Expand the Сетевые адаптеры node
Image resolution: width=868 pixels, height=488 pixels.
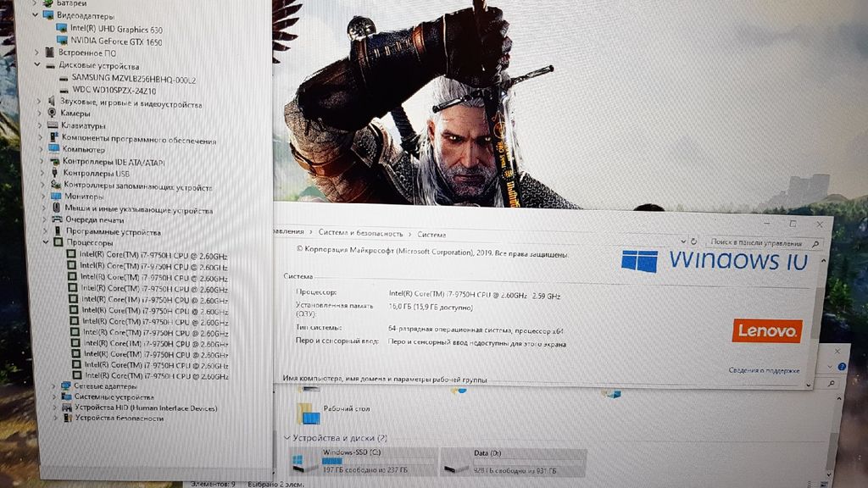tap(54, 385)
